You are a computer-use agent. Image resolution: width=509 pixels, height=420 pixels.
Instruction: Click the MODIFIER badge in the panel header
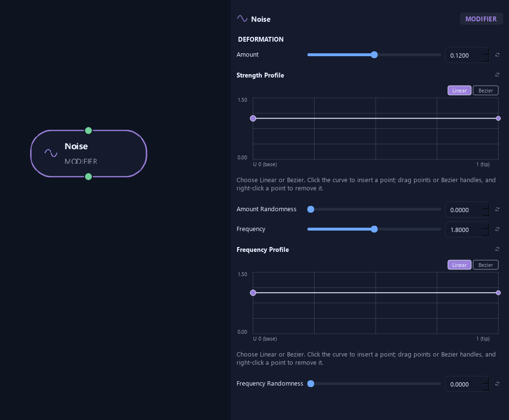coord(481,19)
